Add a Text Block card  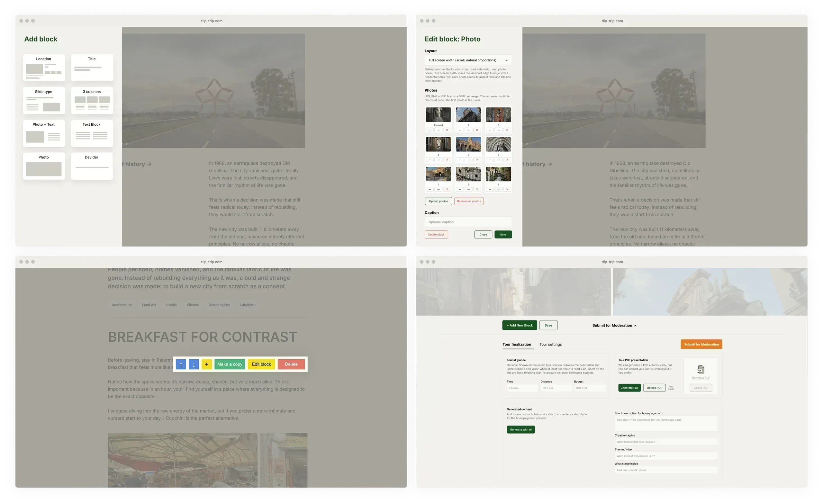(92, 133)
